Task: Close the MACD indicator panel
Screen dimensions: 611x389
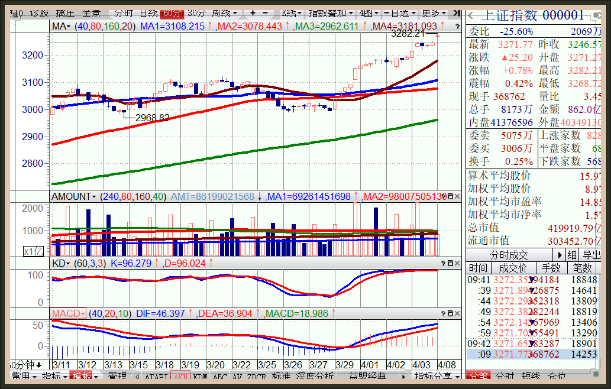Action: coord(457,313)
